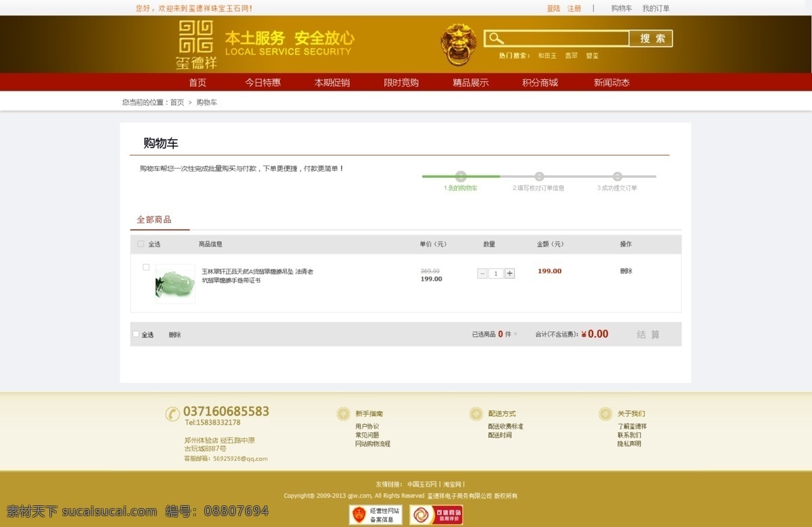Viewport: 812px width, 527px height.
Task: Click step 3.成功提交订单 progress marker
Action: click(x=617, y=177)
